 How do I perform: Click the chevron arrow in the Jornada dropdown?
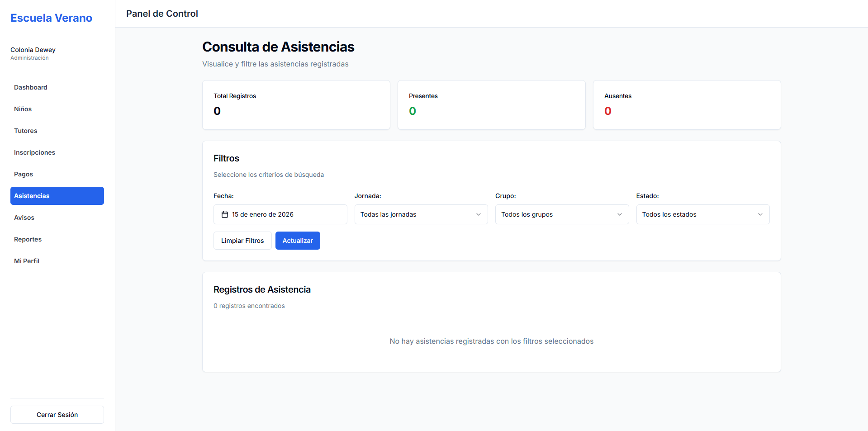[x=479, y=214]
